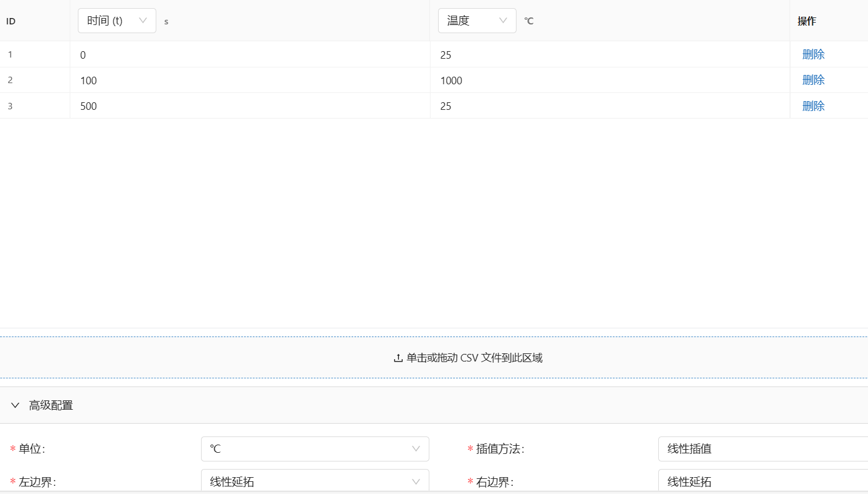
Task: Click the CSV upload area
Action: click(434, 357)
